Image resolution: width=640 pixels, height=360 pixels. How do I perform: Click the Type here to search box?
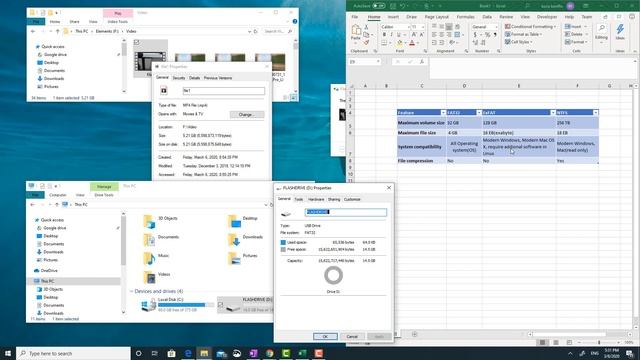click(73, 353)
